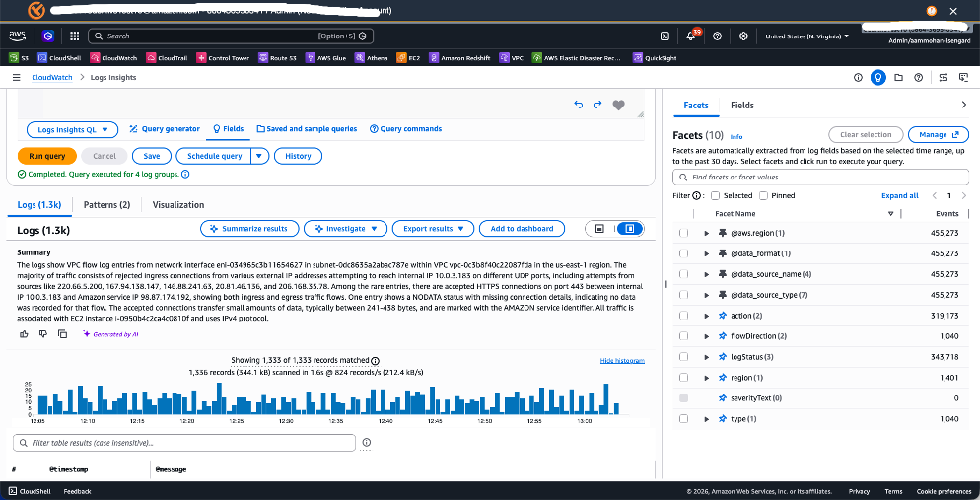Image resolution: width=980 pixels, height=501 pixels.
Task: Open the AWS home logo
Action: click(x=17, y=36)
